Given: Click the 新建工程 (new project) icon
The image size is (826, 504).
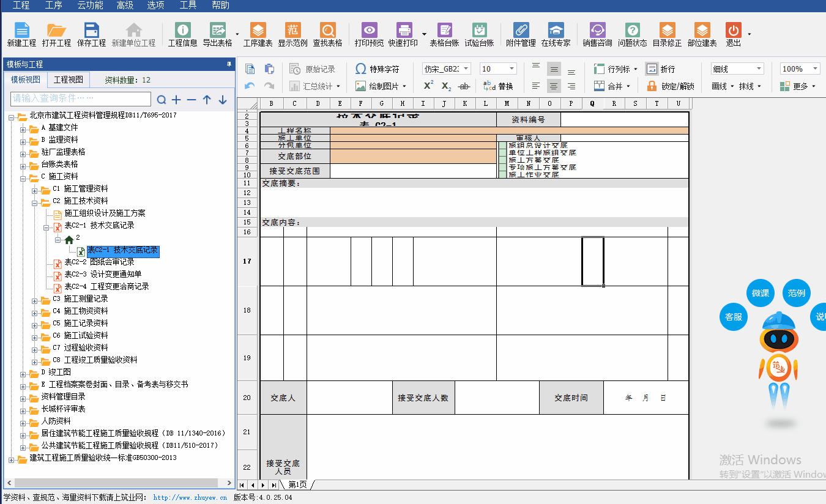Looking at the screenshot, I should coord(21,34).
